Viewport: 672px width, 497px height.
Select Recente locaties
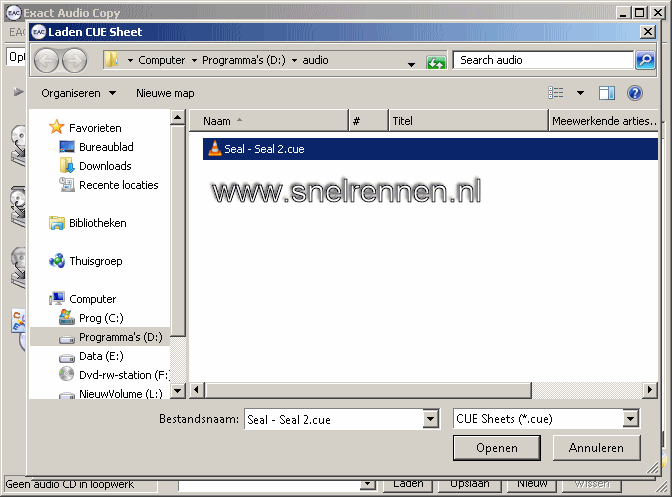click(x=119, y=185)
